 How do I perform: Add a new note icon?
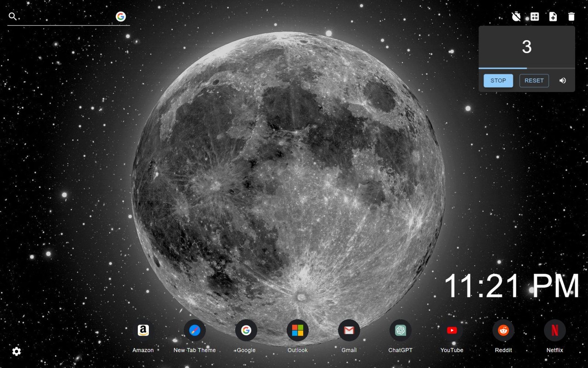tap(553, 17)
